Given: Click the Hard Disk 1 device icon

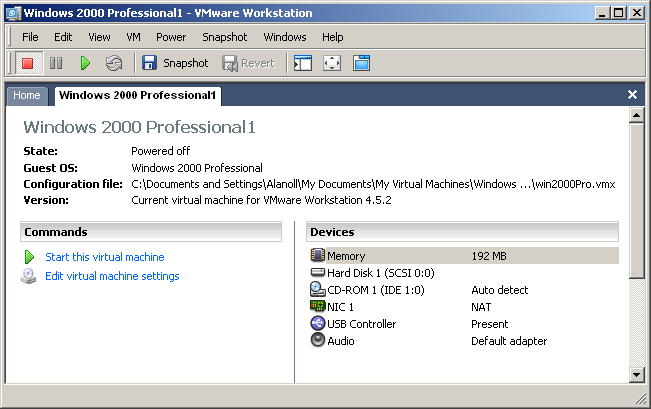Looking at the screenshot, I should (318, 272).
